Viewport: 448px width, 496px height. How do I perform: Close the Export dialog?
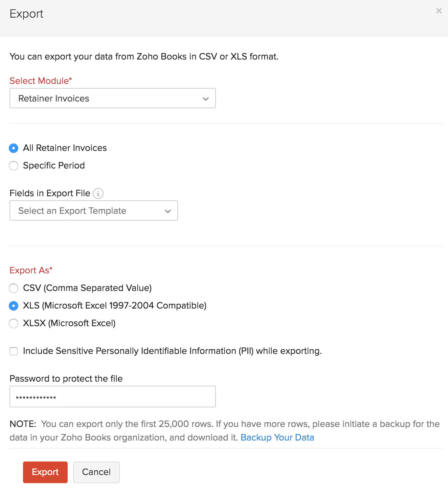pos(439,10)
